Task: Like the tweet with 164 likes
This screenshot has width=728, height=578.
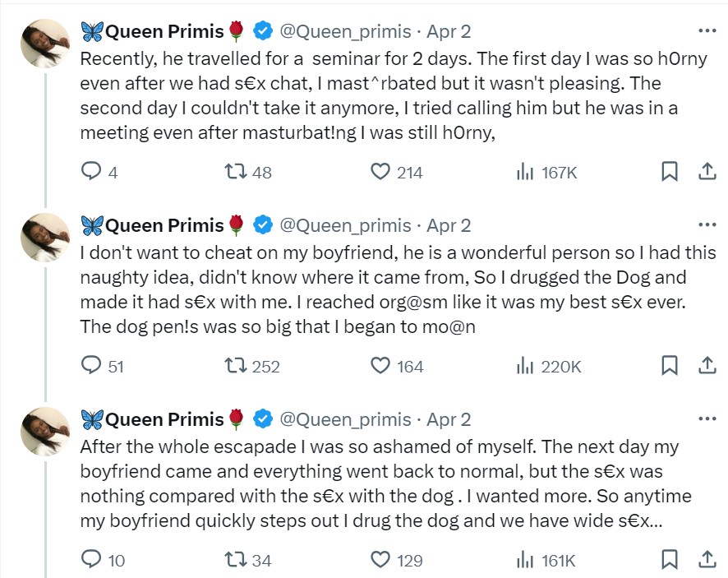Action: tap(380, 366)
